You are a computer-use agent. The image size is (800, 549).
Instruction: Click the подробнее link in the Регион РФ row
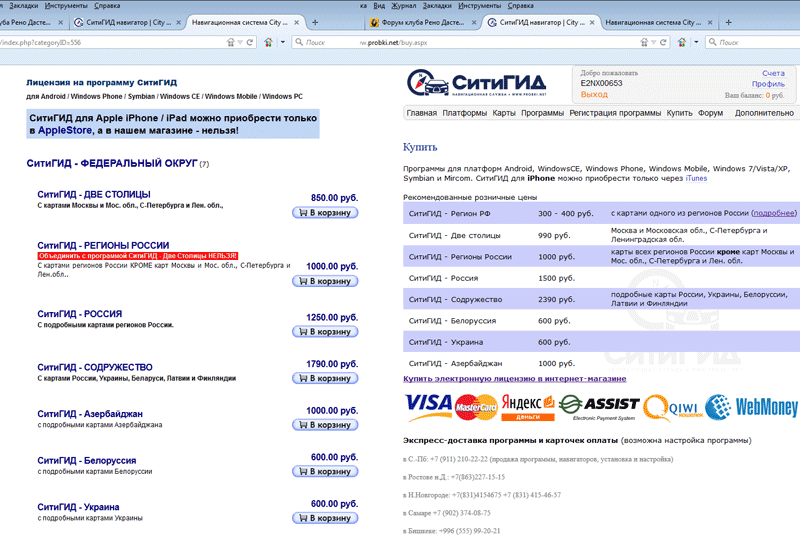774,213
